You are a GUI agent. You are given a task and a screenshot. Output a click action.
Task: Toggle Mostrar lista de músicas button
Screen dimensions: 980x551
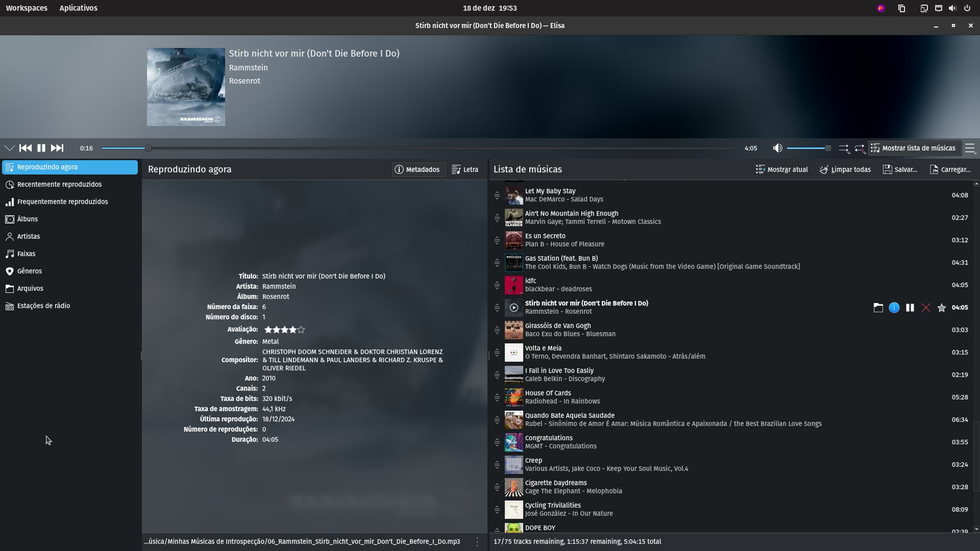pos(914,148)
